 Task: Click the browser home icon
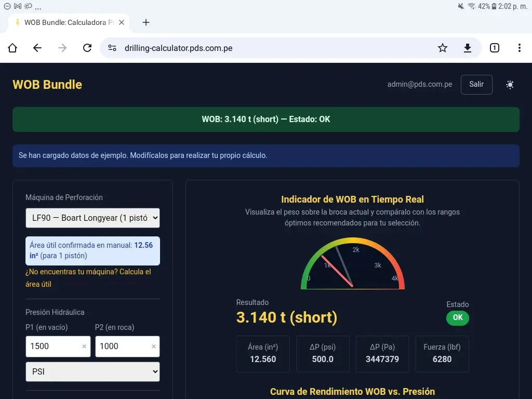pos(12,48)
